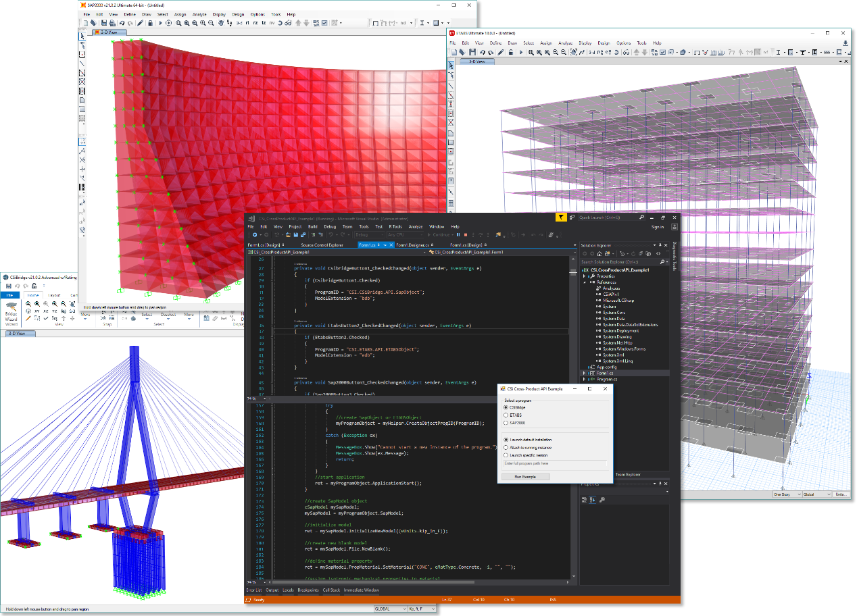Viewport: 857px width, 616px height.
Task: Click the Run Example button
Action: (527, 476)
